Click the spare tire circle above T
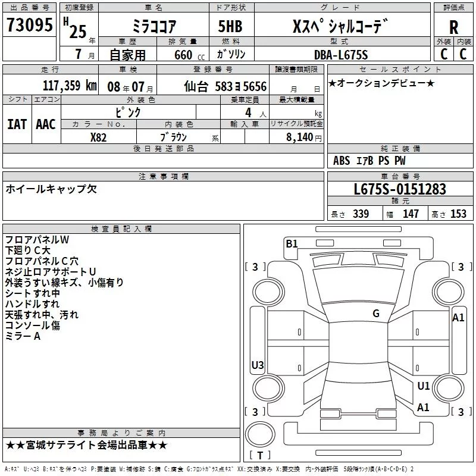 (x=260, y=434)
